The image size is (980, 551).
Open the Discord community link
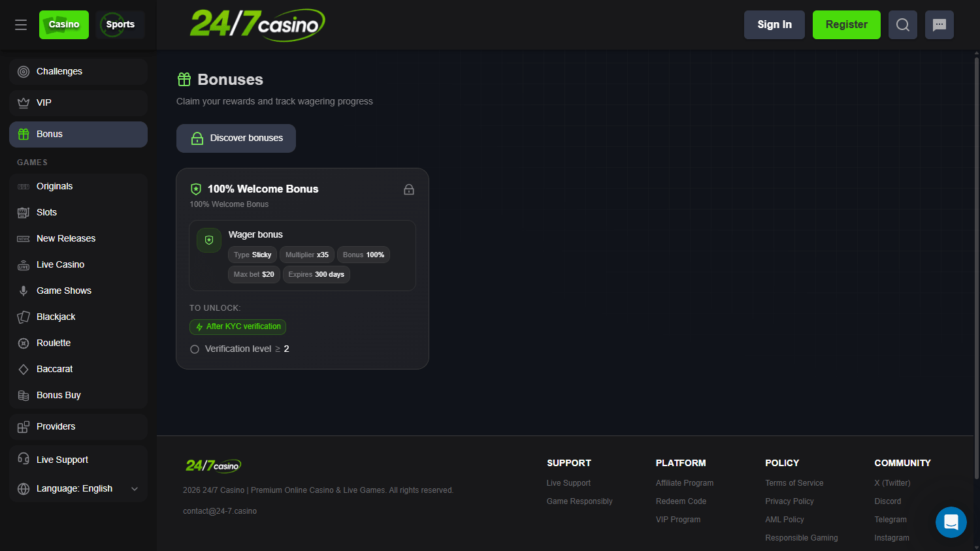[888, 501]
